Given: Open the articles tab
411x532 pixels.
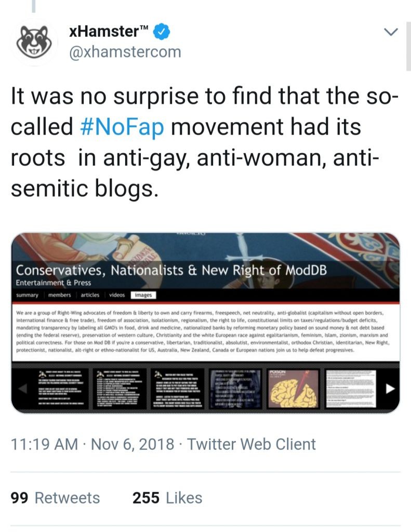Looking at the screenshot, I should (90, 296).
